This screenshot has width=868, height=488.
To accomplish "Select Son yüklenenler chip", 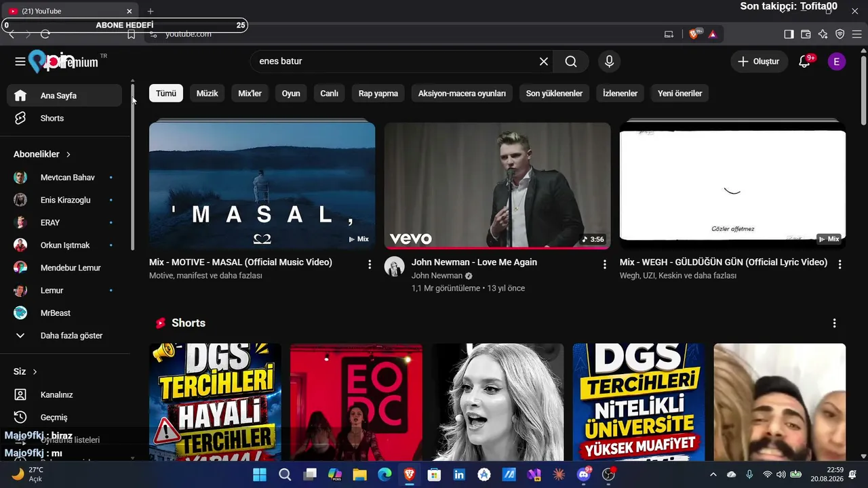I will click(555, 94).
